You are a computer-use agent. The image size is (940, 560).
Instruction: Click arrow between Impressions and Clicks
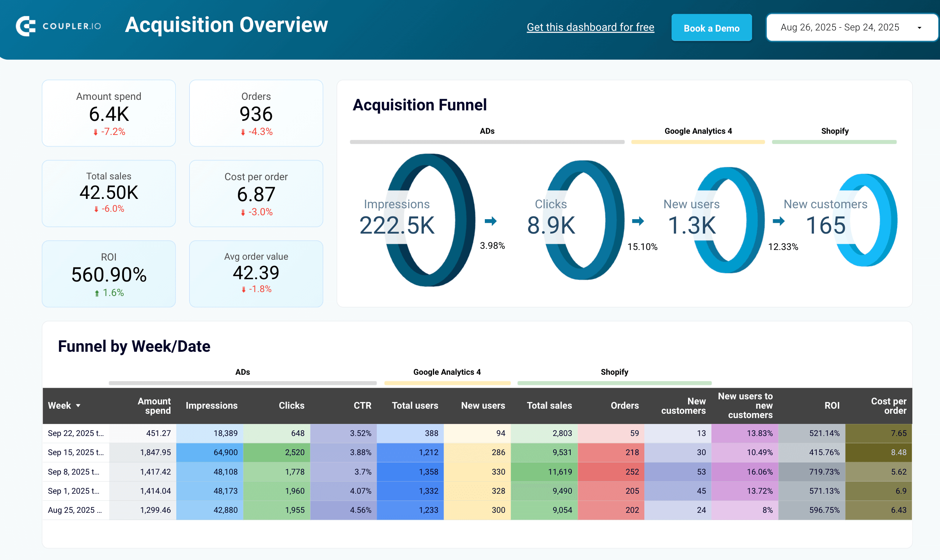pyautogui.click(x=490, y=221)
